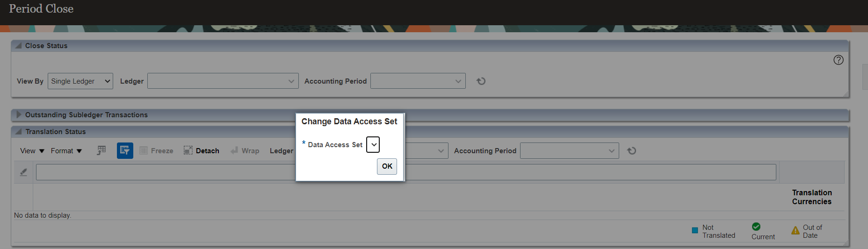
Task: Click OK in Change Data Access Set dialog
Action: (387, 166)
